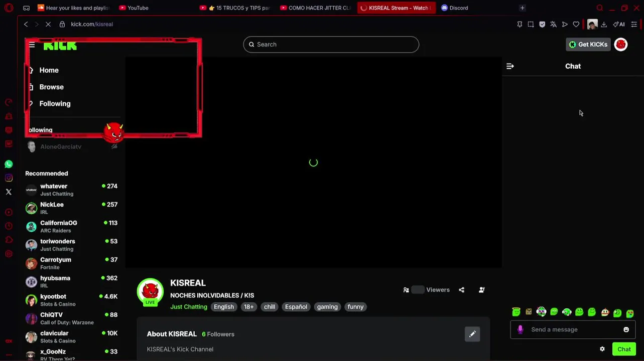Open Following in Kick sidebar

tap(55, 103)
